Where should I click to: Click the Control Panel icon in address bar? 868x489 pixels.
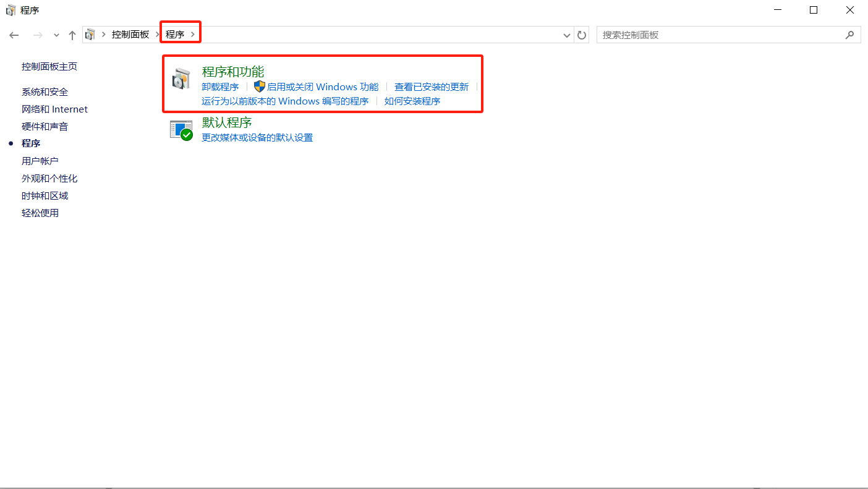coord(90,35)
